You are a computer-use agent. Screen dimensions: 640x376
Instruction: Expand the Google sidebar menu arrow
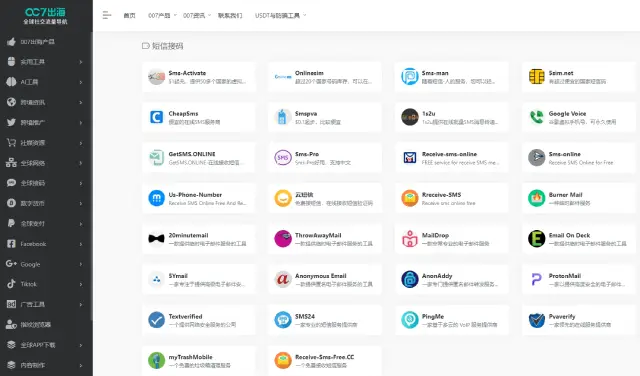(x=81, y=264)
